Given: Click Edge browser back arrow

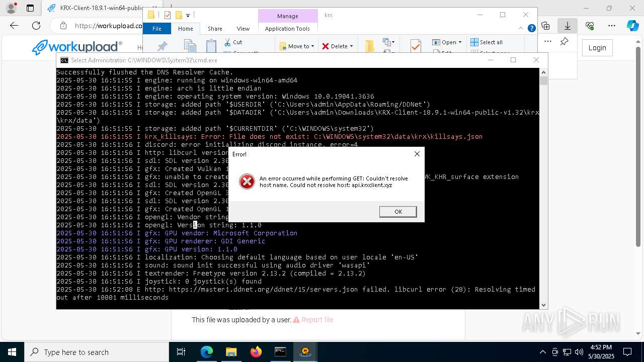Looking at the screenshot, I should pos(14,26).
